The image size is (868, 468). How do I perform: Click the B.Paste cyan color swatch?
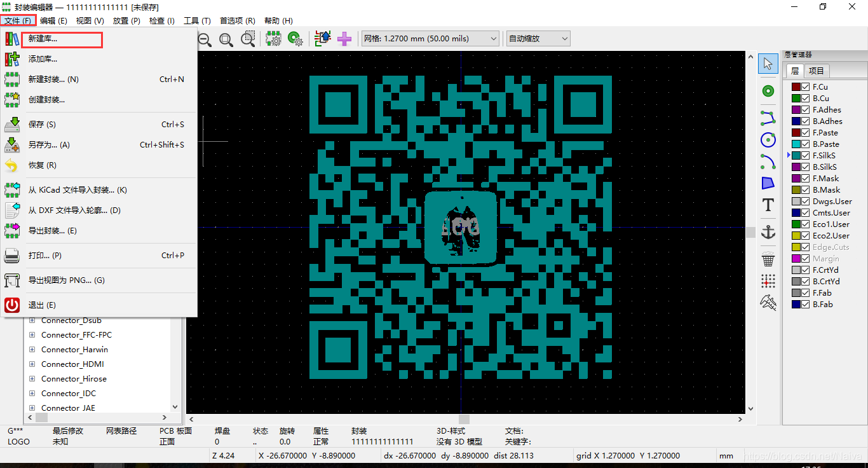point(796,144)
